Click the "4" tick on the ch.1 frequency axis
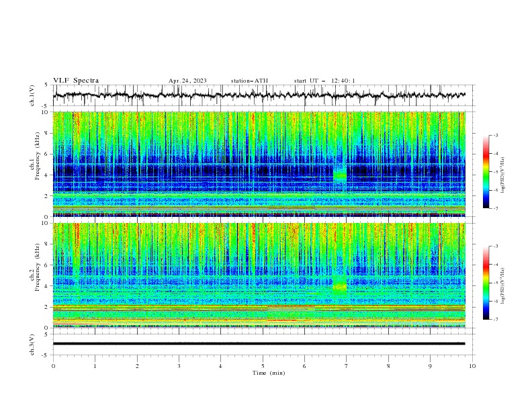The width and height of the screenshot is (532, 411). click(x=47, y=175)
